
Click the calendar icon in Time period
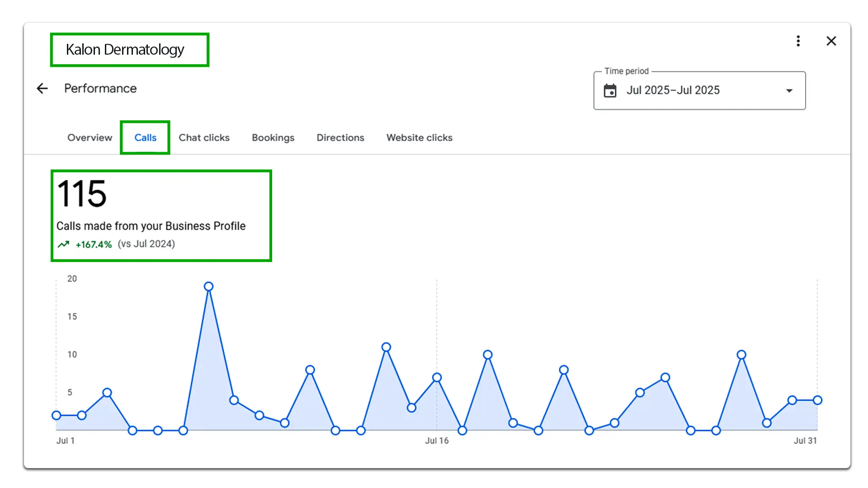pyautogui.click(x=610, y=90)
